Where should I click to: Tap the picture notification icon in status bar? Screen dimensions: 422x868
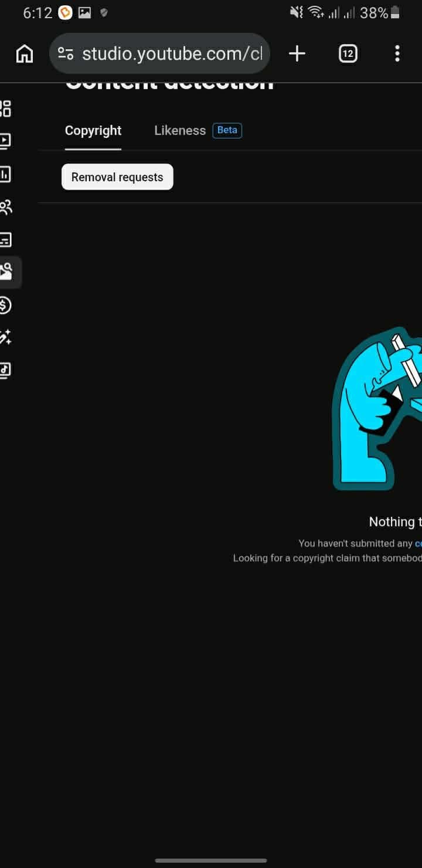coord(85,12)
